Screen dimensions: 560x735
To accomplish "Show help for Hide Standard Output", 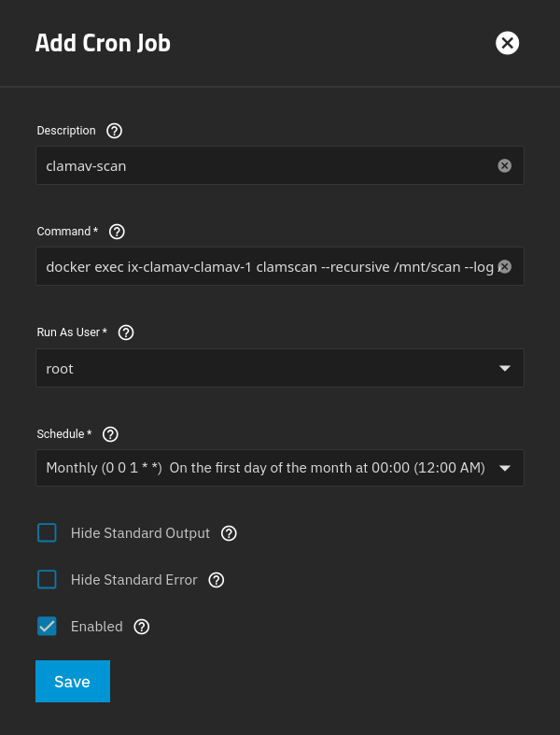I will (x=229, y=533).
